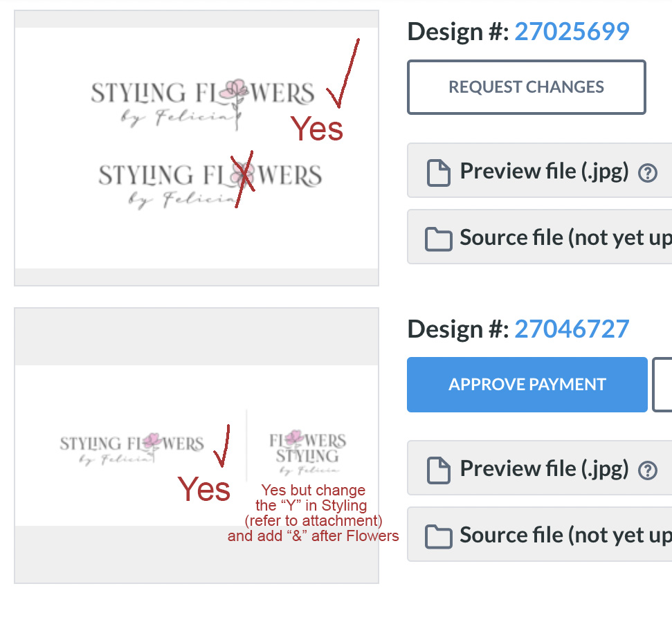
Task: Click the stacked Flowers Styling logo in design 27046727
Action: tap(307, 451)
